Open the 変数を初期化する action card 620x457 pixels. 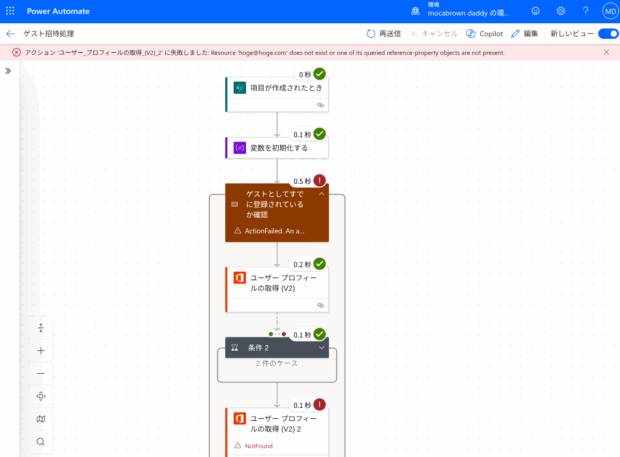[x=277, y=148]
